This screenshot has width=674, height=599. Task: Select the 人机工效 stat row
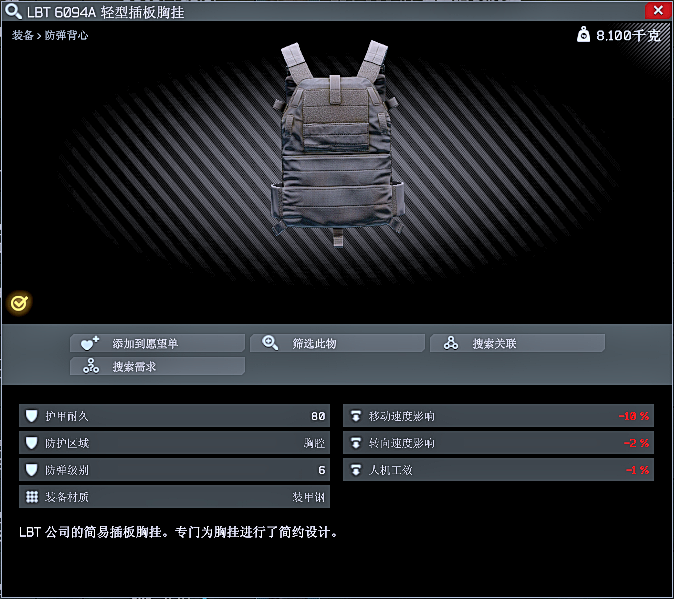pyautogui.click(x=498, y=470)
